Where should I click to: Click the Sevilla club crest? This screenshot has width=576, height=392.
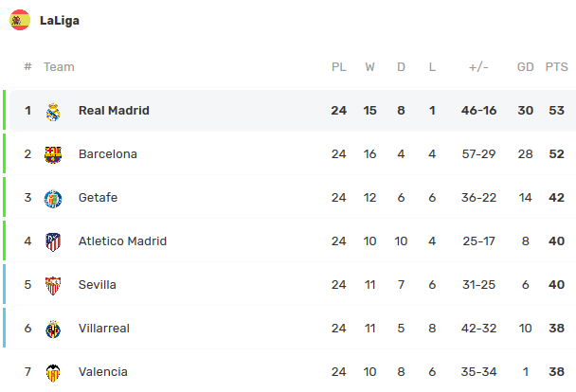[x=53, y=286]
